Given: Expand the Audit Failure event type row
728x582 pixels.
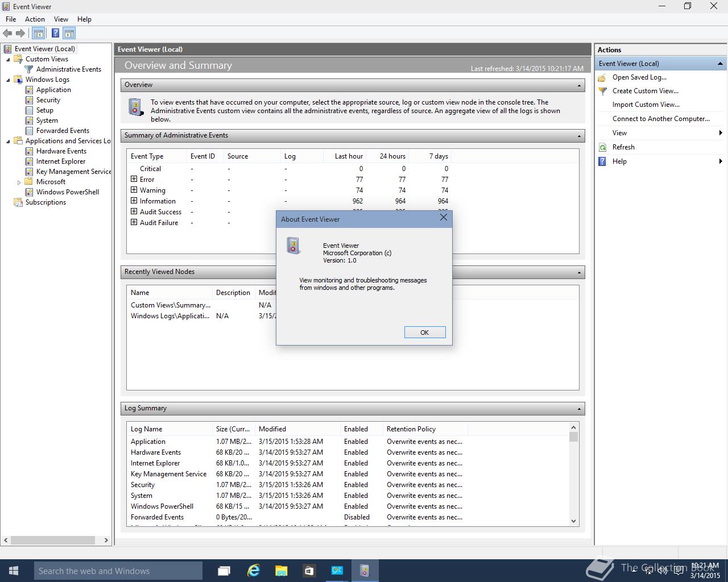Looking at the screenshot, I should click(x=134, y=222).
